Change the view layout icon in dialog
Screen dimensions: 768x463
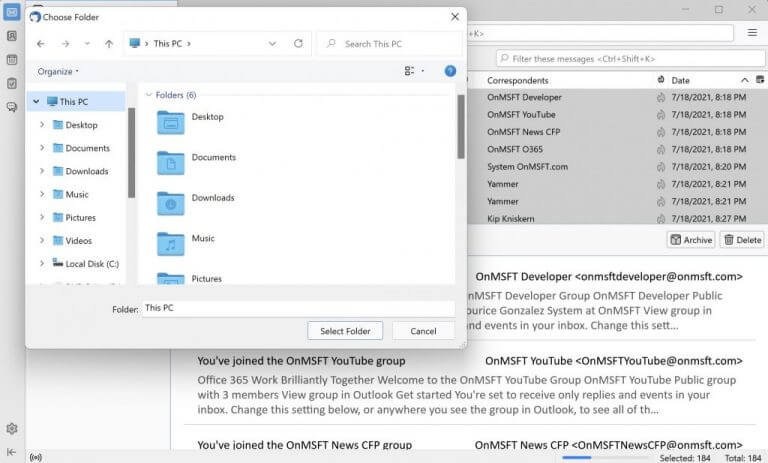point(409,71)
